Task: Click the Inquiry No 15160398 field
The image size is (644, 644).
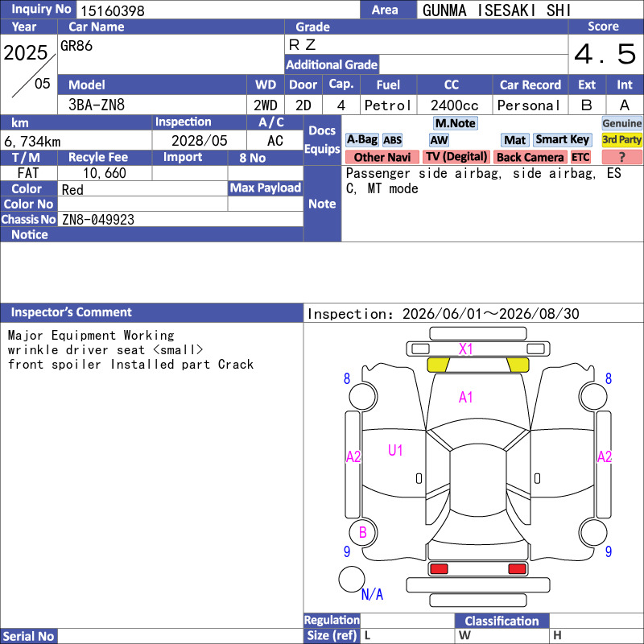Action: pos(218,10)
